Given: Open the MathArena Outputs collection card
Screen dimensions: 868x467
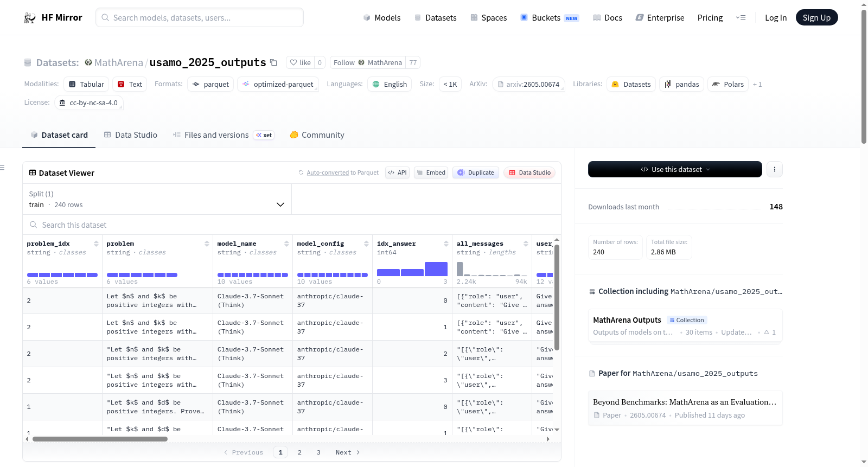Looking at the screenshot, I should point(685,325).
